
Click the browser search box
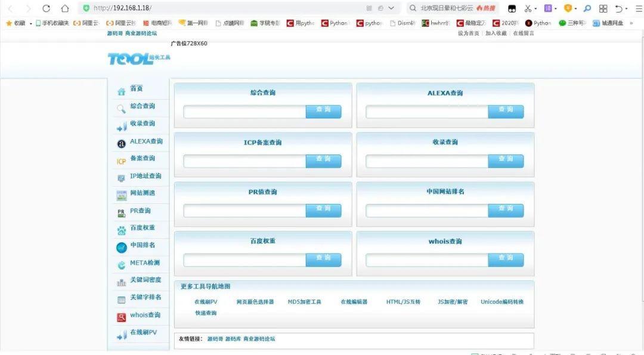(452, 8)
